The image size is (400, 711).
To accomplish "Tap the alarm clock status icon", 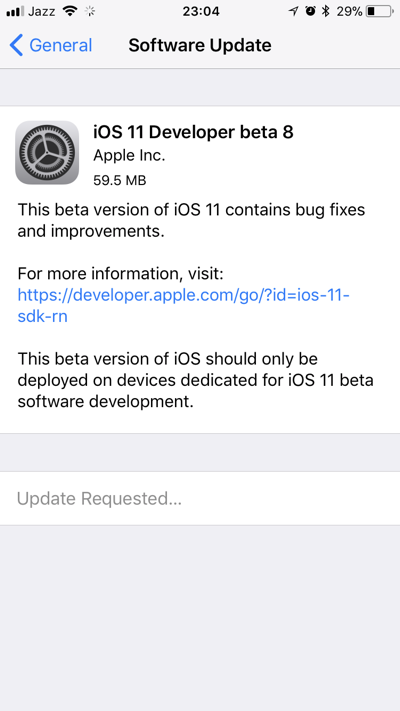I will (x=310, y=11).
